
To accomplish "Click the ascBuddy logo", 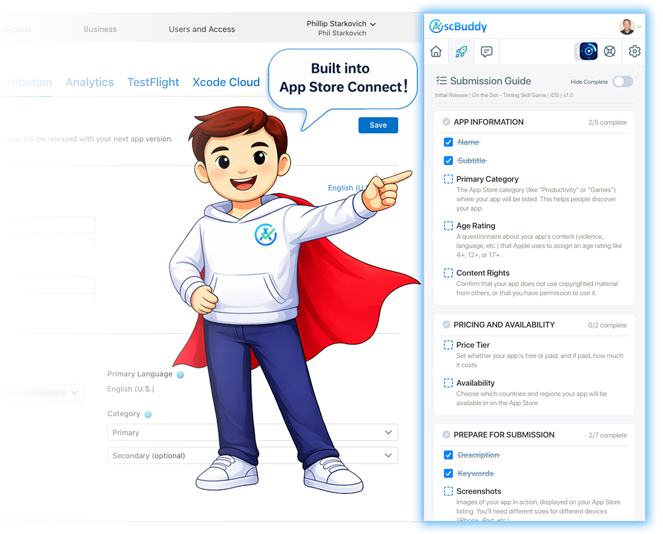I will pos(458,26).
